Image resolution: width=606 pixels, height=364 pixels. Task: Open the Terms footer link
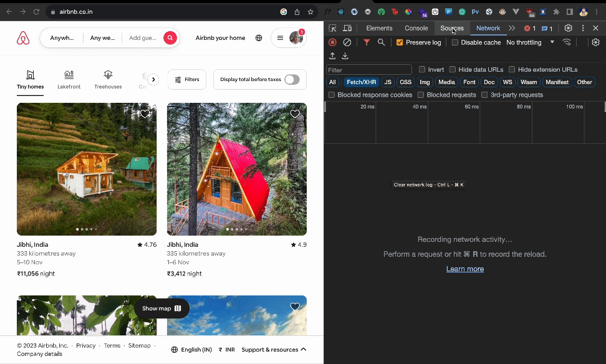coord(112,345)
